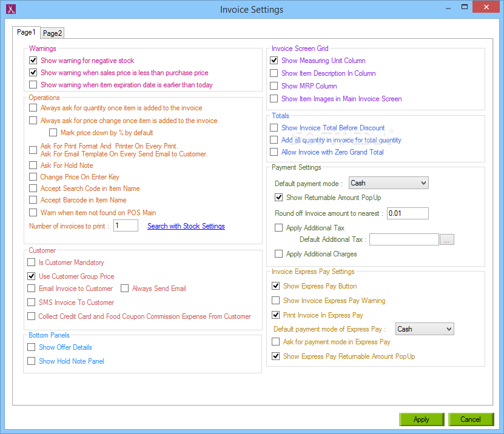This screenshot has width=504, height=434.
Task: Select the Page1 tab
Action: [x=26, y=32]
